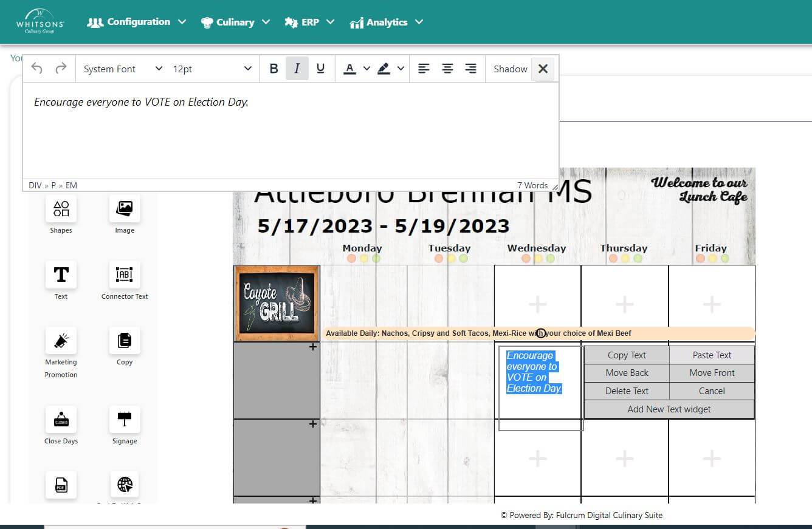Open the 12pt font size dropdown

(x=212, y=69)
